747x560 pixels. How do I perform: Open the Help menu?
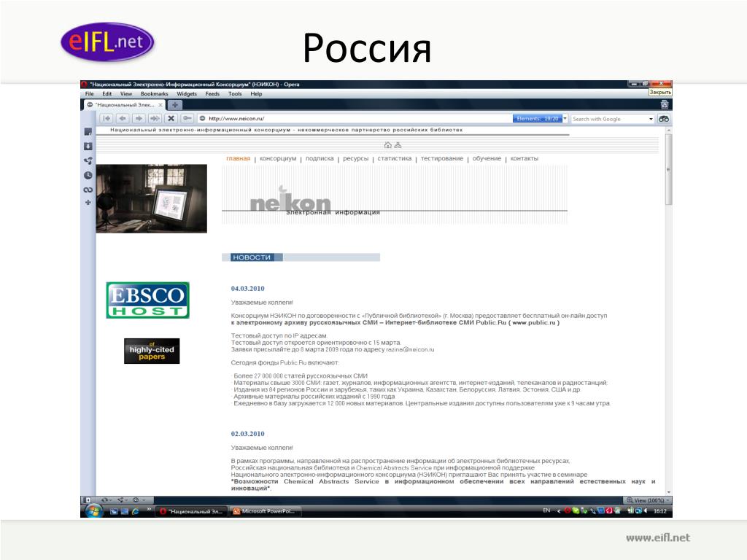coord(256,94)
